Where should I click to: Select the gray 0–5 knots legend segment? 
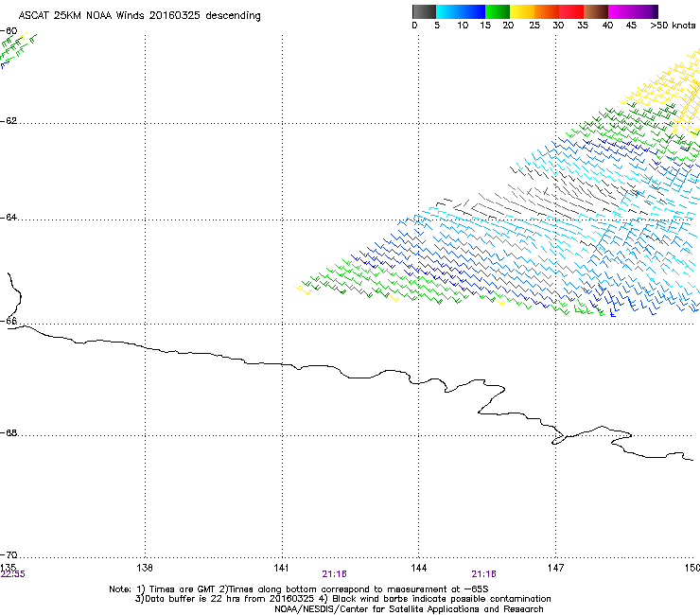coord(424,11)
